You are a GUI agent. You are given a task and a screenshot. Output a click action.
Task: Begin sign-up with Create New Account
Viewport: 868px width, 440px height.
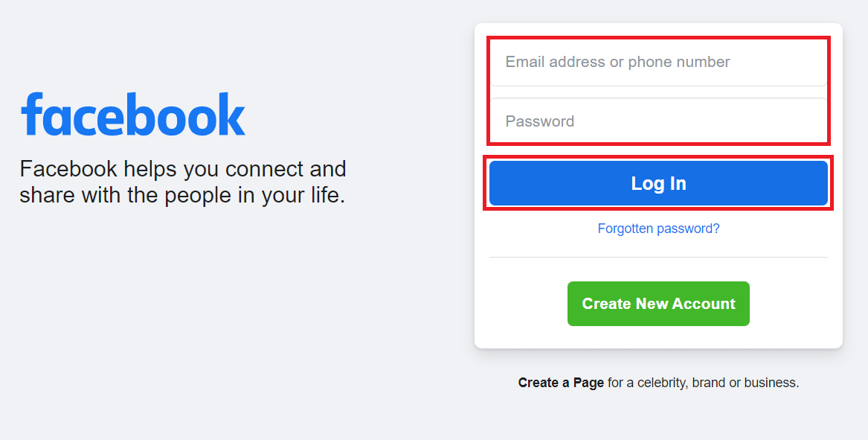click(658, 304)
